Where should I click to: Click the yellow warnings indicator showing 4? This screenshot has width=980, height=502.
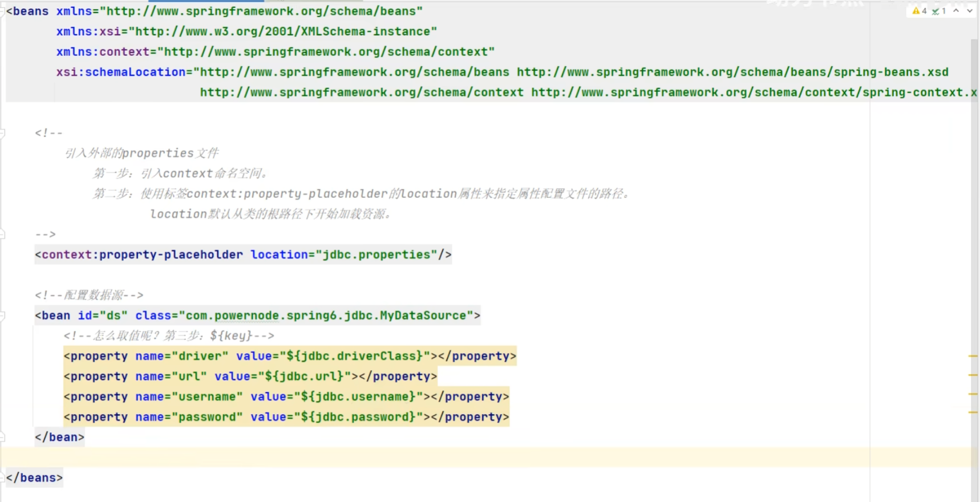pos(919,11)
